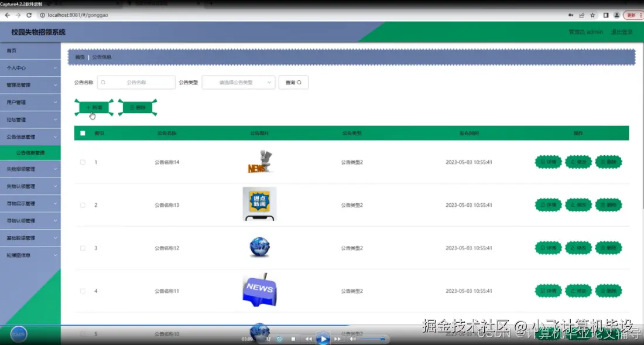Viewport: 644px width, 345px height.
Task: Click the green 删除 batch delete button
Action: 138,108
